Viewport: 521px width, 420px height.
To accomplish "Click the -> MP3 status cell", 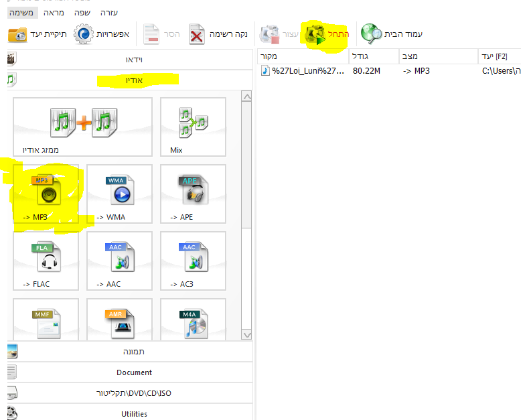I will click(417, 71).
